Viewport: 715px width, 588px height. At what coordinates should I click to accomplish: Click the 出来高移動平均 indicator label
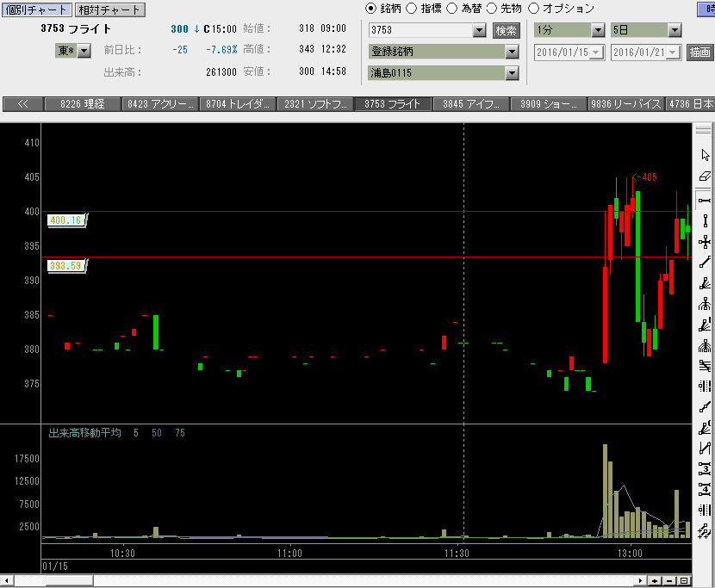point(84,433)
